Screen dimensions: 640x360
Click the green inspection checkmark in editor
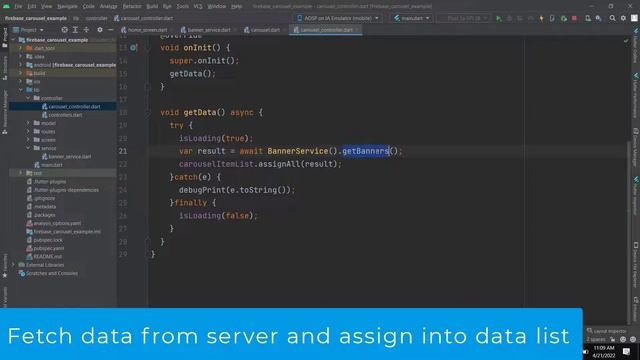[x=626, y=41]
